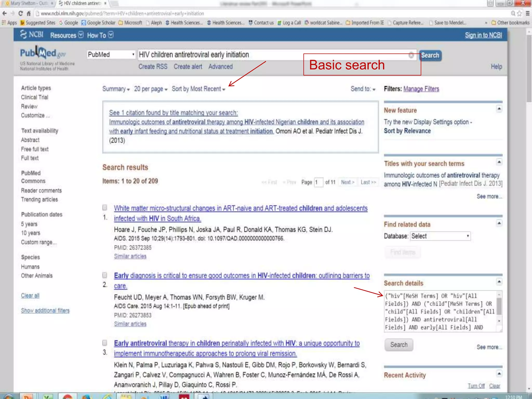Check the box for result 2
Screen dimensions: 532x399
click(x=105, y=275)
